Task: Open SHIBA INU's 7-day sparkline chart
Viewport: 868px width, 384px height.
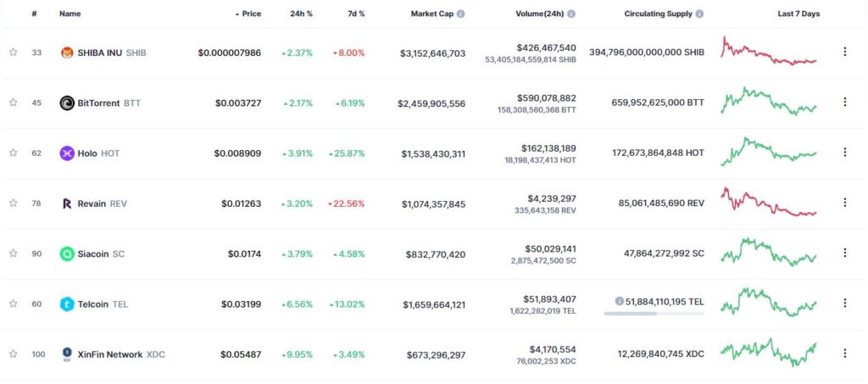Action: pyautogui.click(x=768, y=52)
